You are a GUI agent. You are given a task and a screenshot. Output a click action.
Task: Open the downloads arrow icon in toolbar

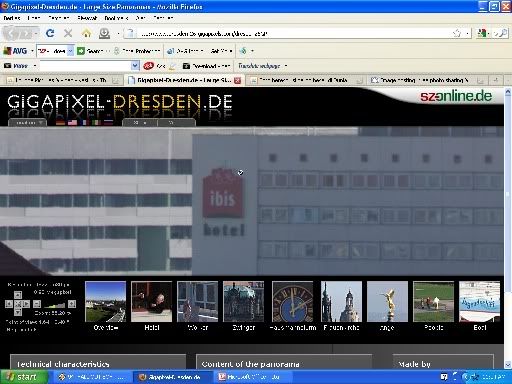(104, 33)
